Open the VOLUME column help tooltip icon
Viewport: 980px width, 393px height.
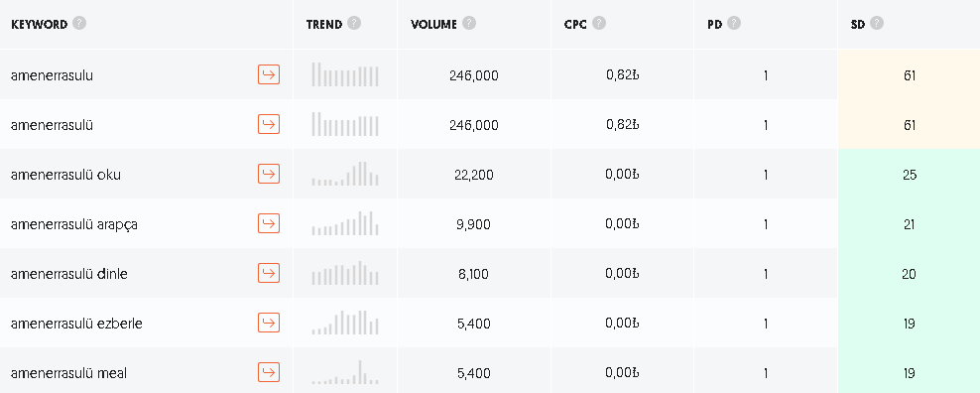click(x=469, y=23)
